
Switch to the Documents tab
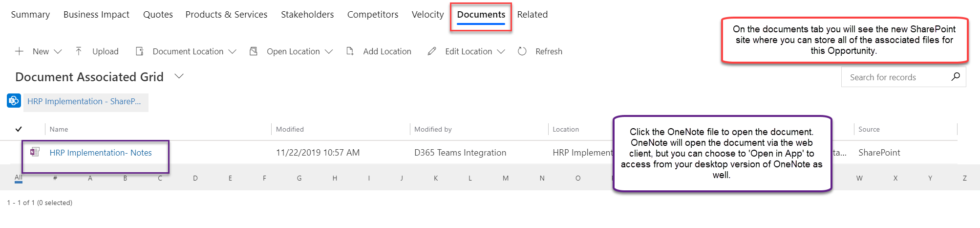(x=481, y=15)
